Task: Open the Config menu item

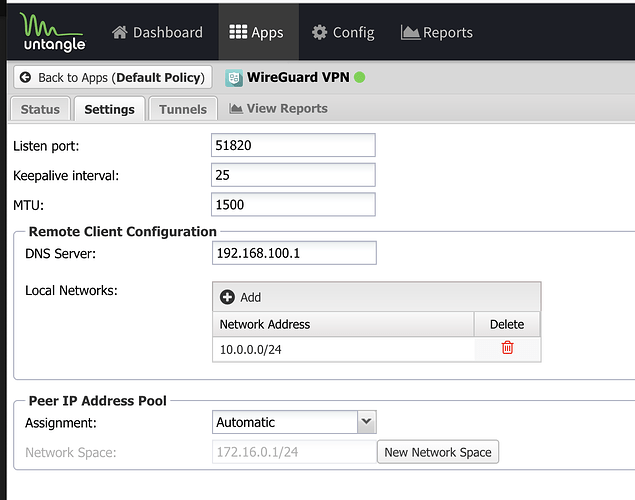Action: point(343,32)
